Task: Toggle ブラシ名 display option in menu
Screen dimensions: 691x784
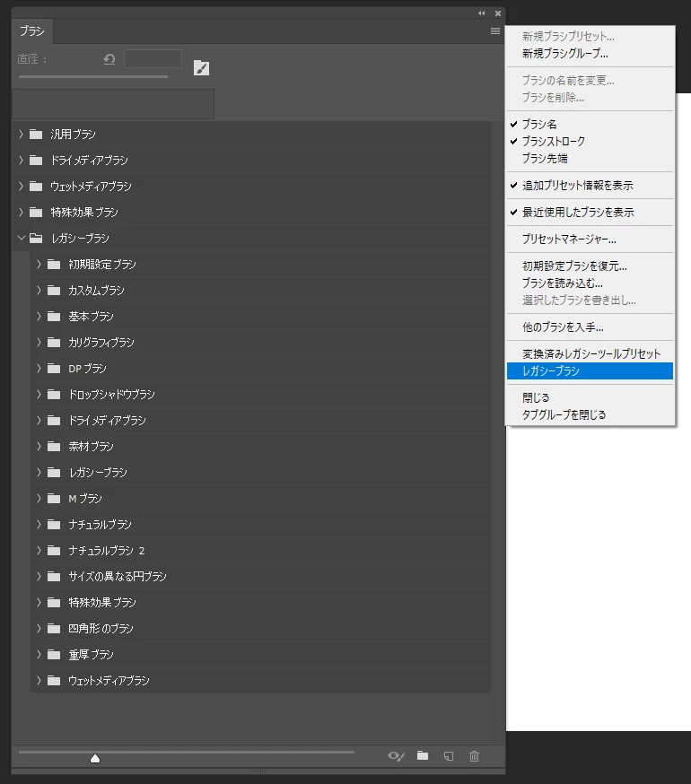Action: [590, 124]
